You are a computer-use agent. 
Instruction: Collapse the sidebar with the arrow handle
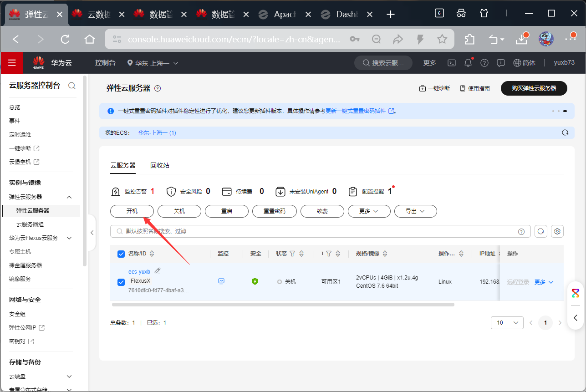[x=92, y=233]
